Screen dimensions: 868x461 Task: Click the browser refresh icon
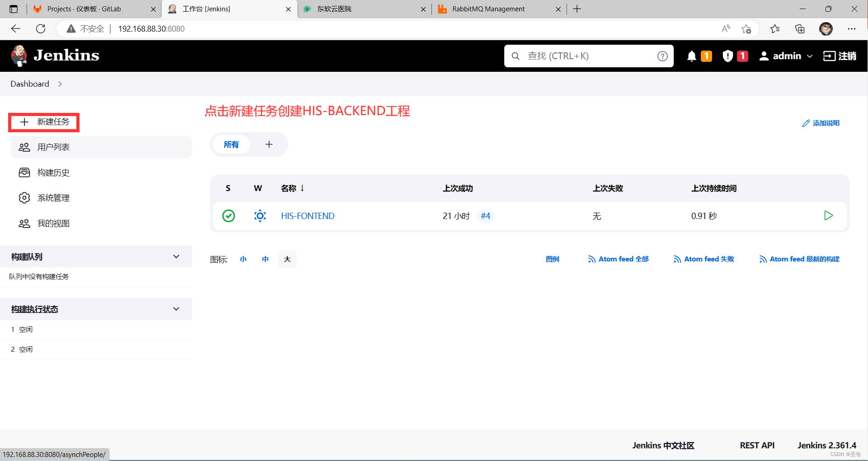41,29
